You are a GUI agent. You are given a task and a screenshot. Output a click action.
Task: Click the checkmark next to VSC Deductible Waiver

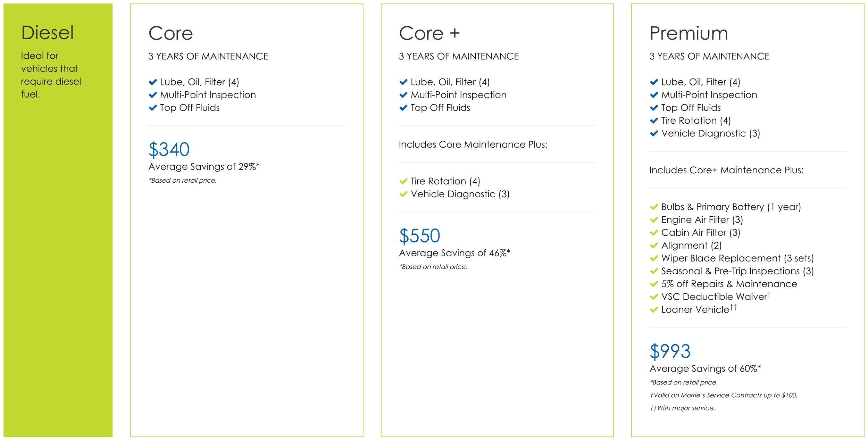(654, 297)
